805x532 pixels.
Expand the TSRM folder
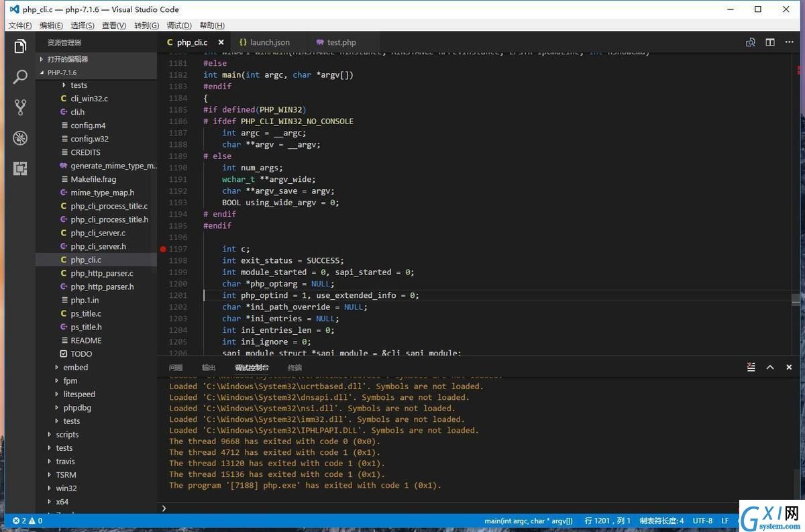(96, 474)
